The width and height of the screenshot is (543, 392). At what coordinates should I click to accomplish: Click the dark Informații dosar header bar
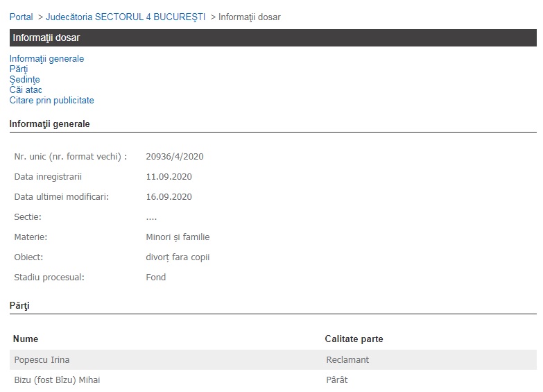(273, 37)
